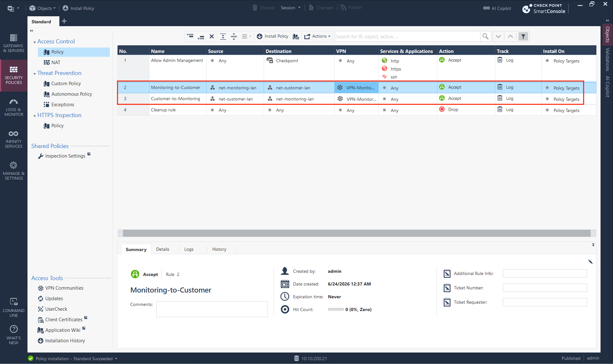
Task: Open the Actions dropdown
Action: coord(317,36)
